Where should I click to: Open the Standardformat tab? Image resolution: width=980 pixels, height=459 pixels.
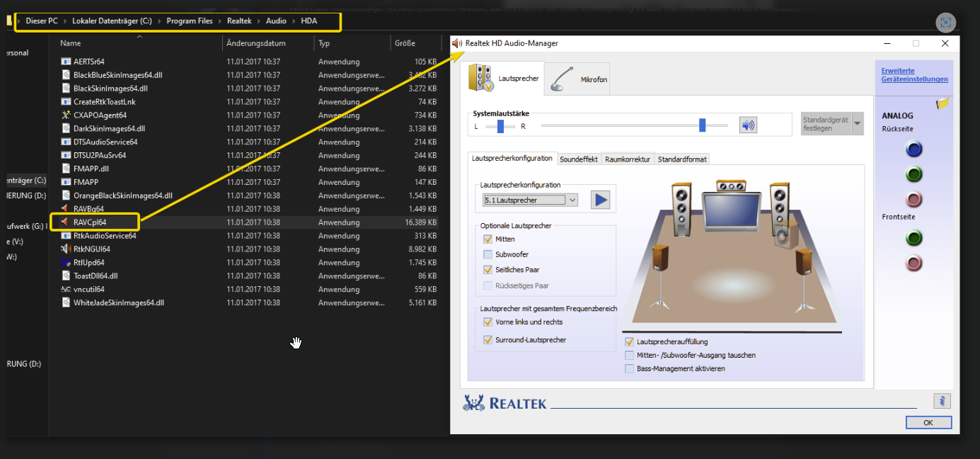(x=682, y=159)
